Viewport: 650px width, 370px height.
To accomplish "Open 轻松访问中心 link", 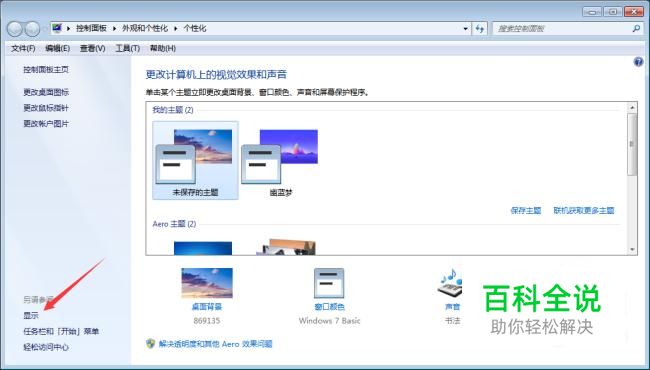I will point(46,347).
